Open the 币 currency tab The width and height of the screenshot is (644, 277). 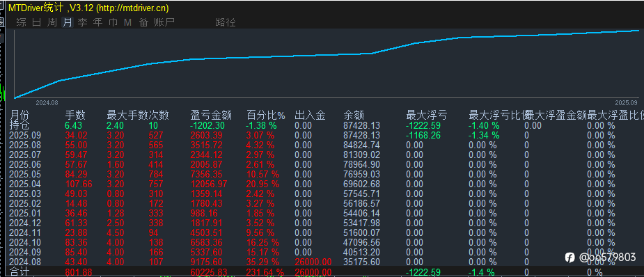pos(113,22)
